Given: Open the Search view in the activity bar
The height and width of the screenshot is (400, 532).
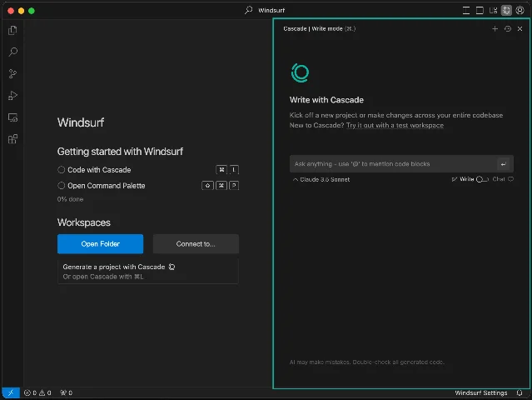Looking at the screenshot, I should point(12,52).
